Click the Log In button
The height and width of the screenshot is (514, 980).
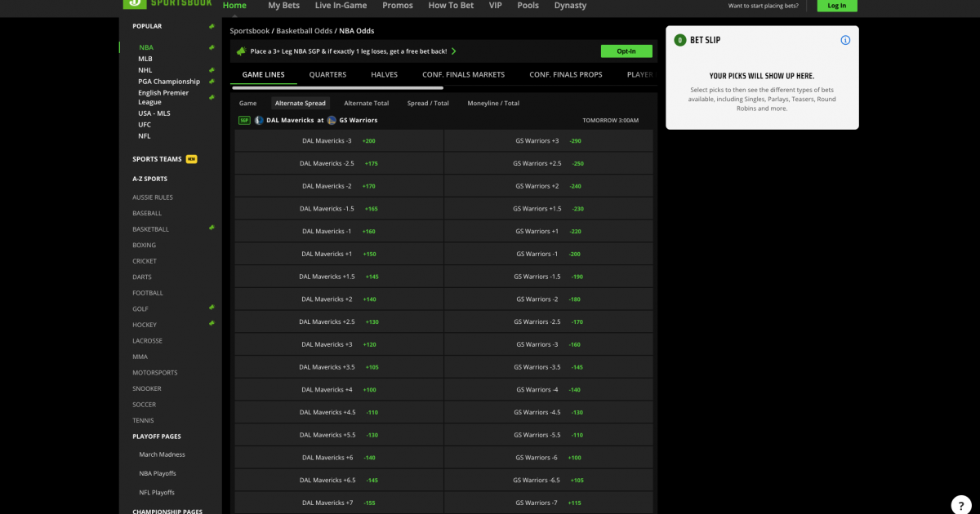point(836,5)
